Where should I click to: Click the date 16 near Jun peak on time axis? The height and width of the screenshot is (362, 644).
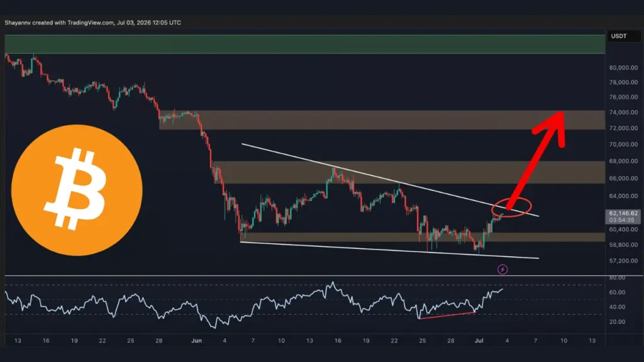(338, 341)
